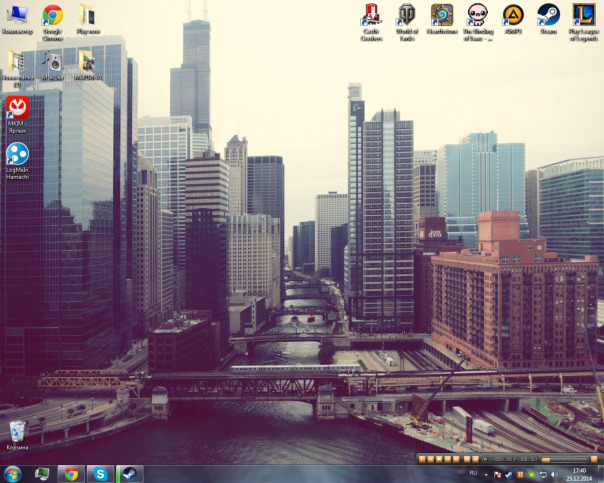The image size is (604, 483).
Task: Select LogMeIn Hamachi desktop icon
Action: [17, 155]
